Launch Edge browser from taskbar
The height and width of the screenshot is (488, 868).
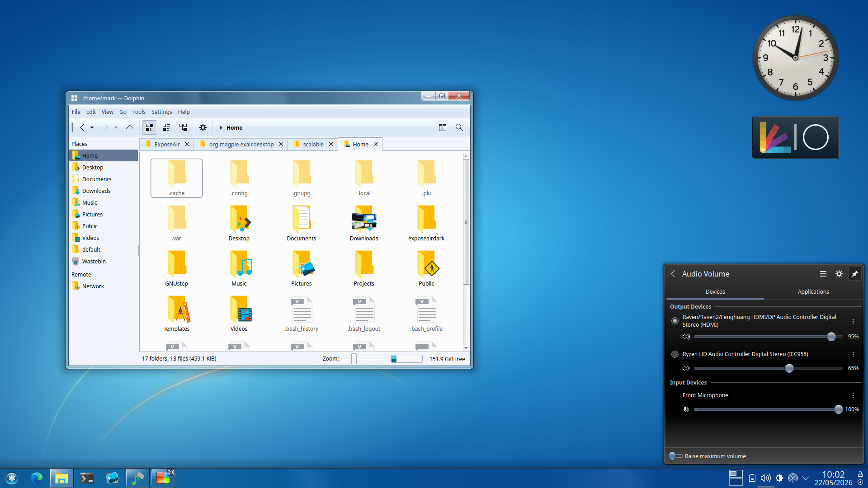pos(37,478)
